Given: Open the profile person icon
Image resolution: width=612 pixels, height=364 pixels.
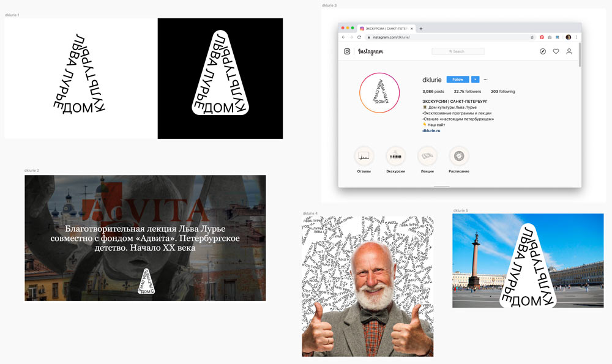Looking at the screenshot, I should (569, 51).
